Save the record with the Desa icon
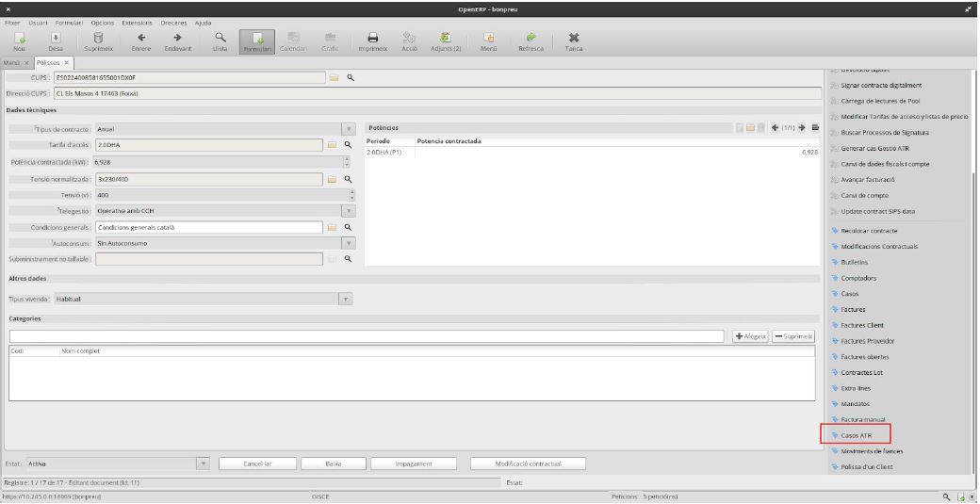 pyautogui.click(x=55, y=41)
